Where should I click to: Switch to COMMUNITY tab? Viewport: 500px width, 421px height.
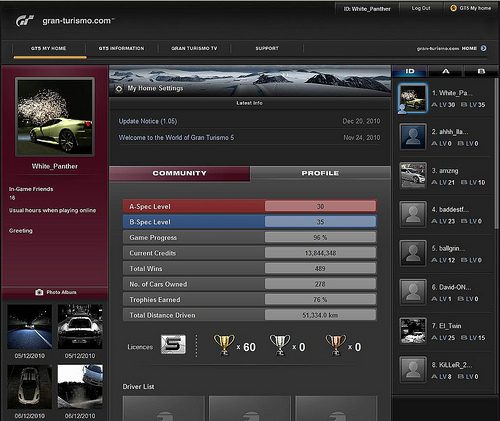point(180,173)
